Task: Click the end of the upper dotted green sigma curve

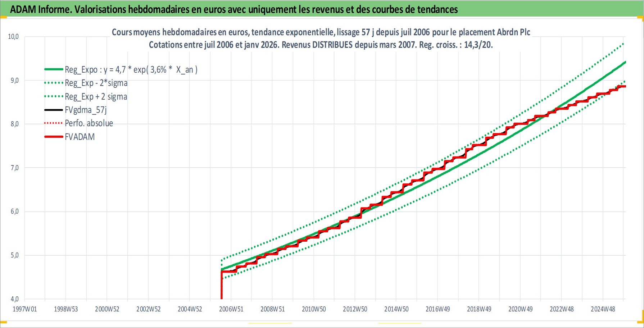Action: 623,44
